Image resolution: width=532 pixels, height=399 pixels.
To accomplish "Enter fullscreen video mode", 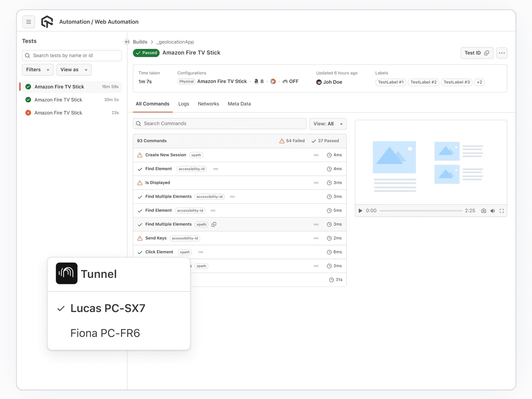I will coord(501,211).
